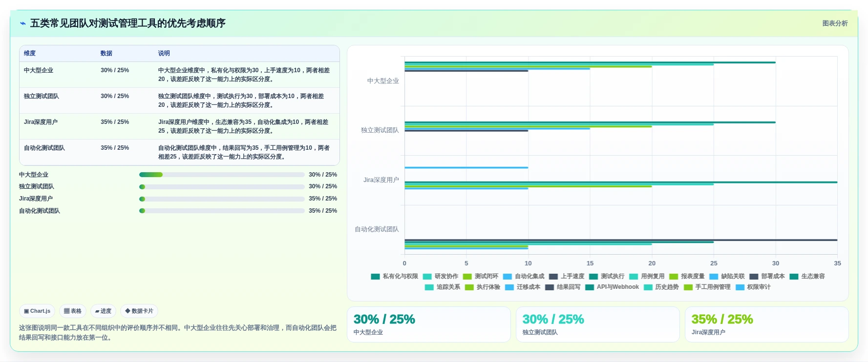Click the Jira深度用户 progress bar

pos(222,199)
